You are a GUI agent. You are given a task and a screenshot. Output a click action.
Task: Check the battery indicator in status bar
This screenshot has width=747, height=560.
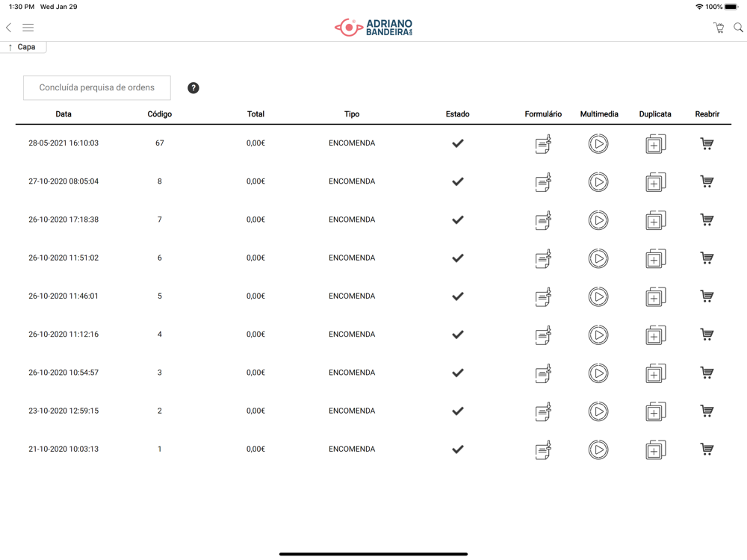(731, 7)
